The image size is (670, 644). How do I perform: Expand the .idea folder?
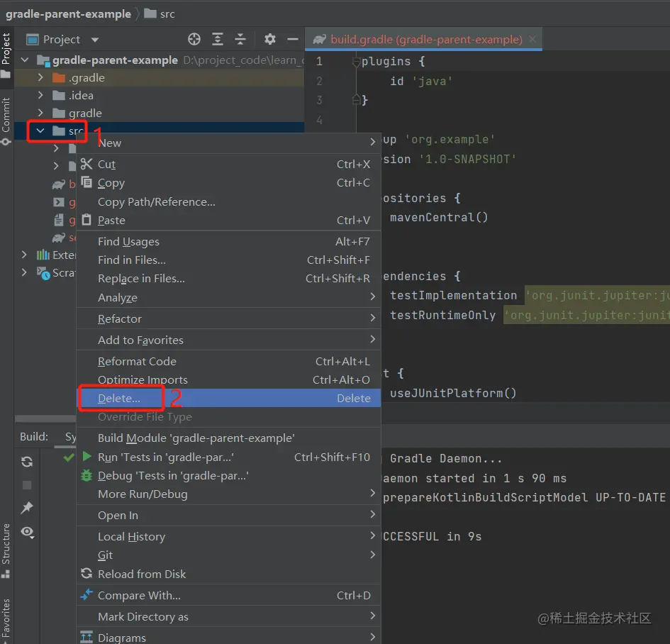(40, 95)
